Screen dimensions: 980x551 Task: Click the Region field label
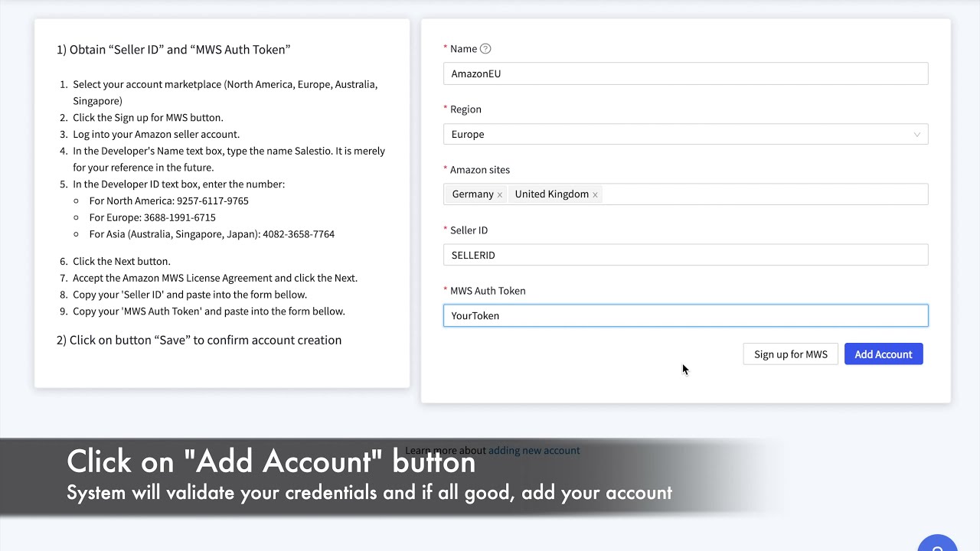pos(465,109)
